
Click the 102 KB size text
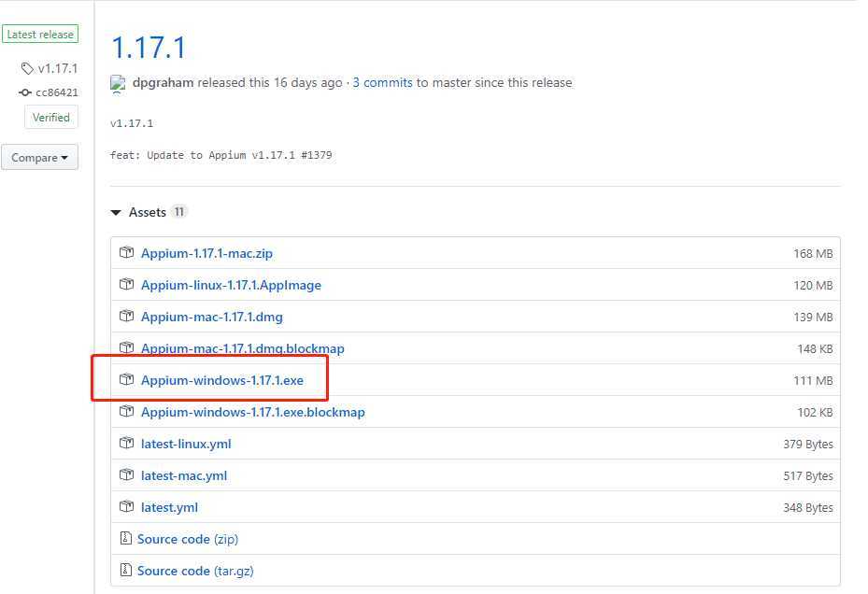point(815,412)
